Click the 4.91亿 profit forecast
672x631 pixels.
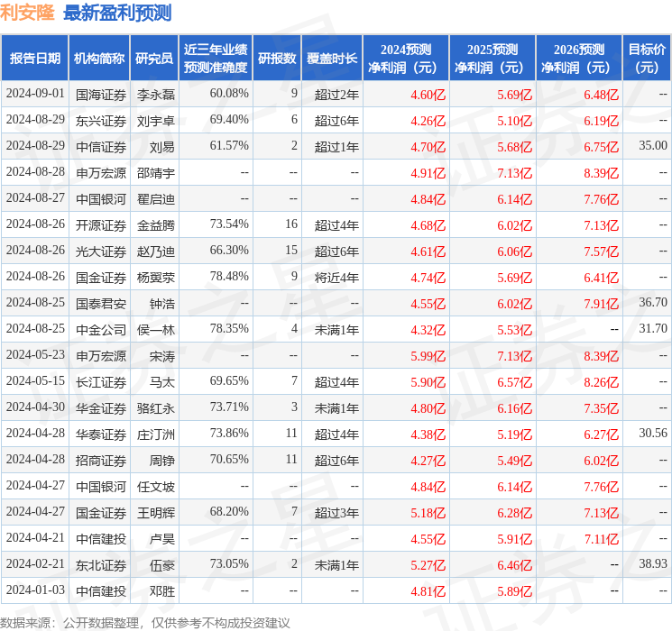428,173
